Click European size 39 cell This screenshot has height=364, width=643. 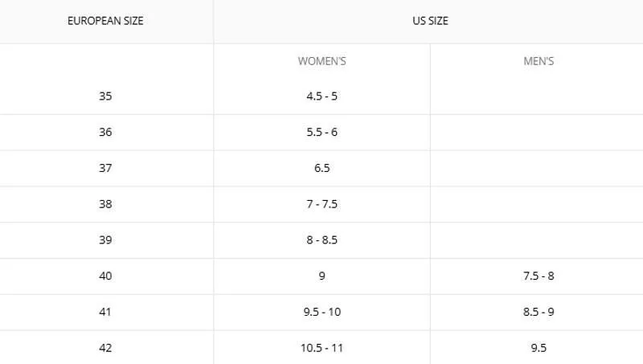[x=105, y=240]
